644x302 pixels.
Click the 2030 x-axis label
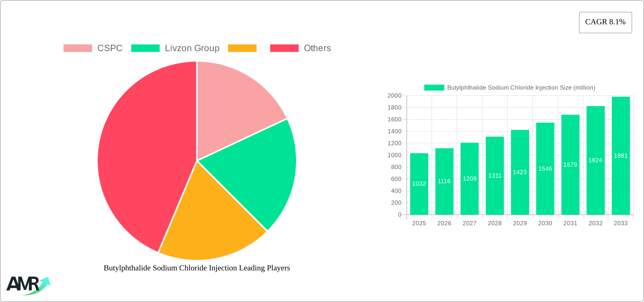(x=545, y=223)
